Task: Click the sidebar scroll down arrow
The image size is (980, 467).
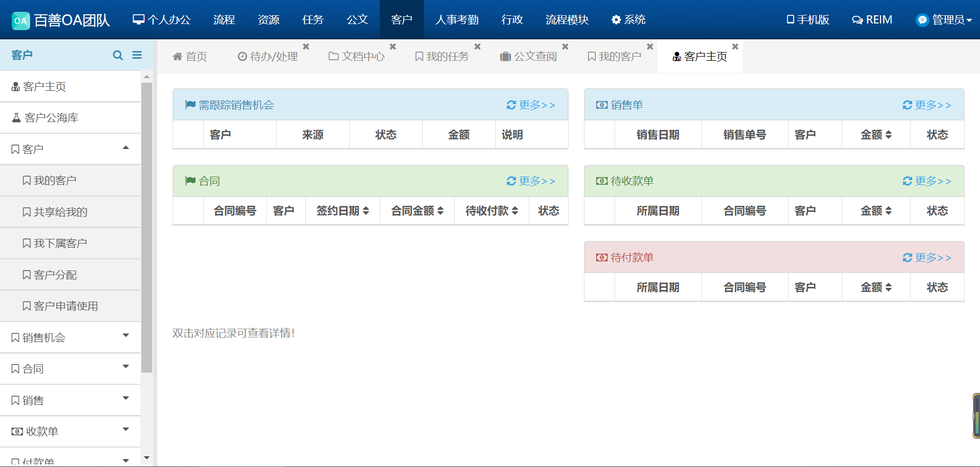Action: (146, 458)
